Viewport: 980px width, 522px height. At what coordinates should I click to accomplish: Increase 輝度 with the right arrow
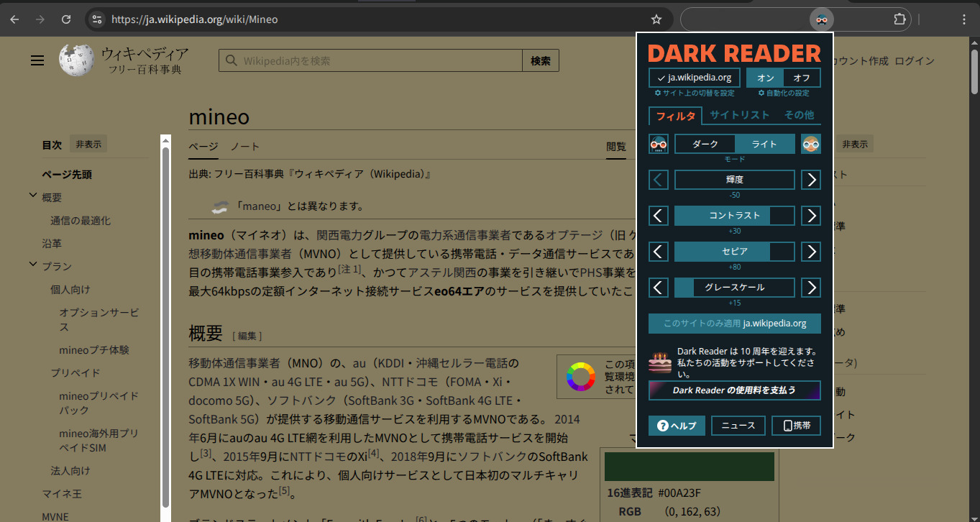[811, 180]
